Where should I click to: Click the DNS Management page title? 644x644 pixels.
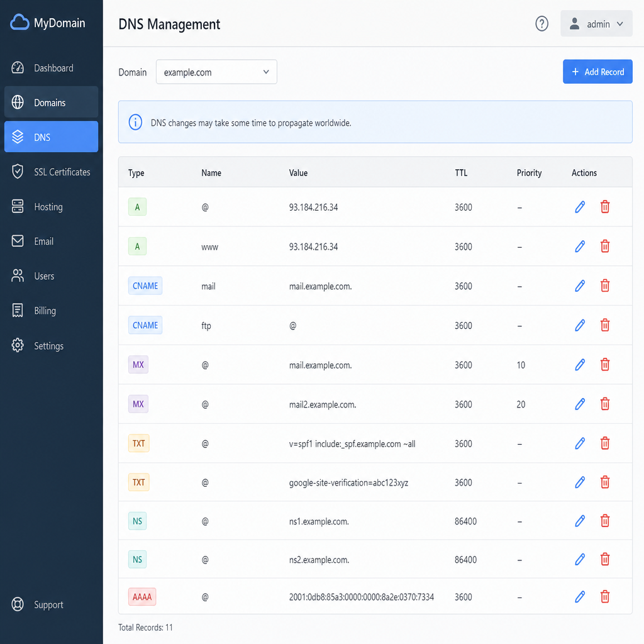coord(169,25)
